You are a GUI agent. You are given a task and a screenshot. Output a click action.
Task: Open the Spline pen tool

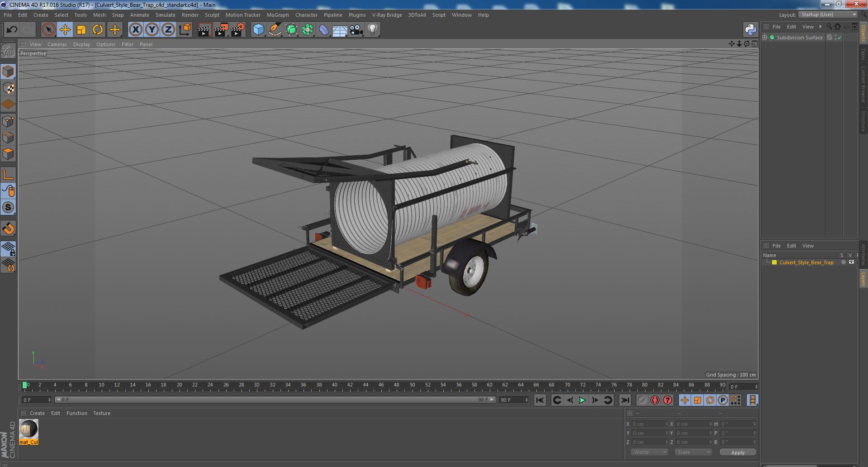pos(275,30)
